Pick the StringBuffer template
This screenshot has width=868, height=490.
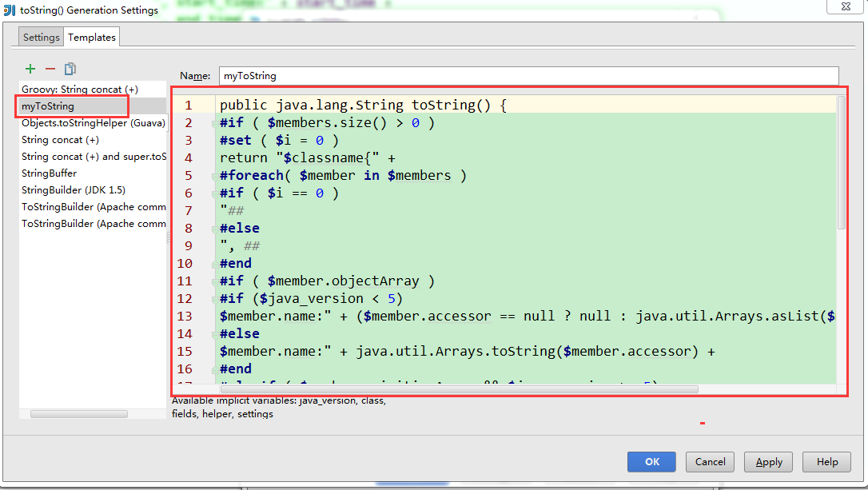(x=50, y=173)
